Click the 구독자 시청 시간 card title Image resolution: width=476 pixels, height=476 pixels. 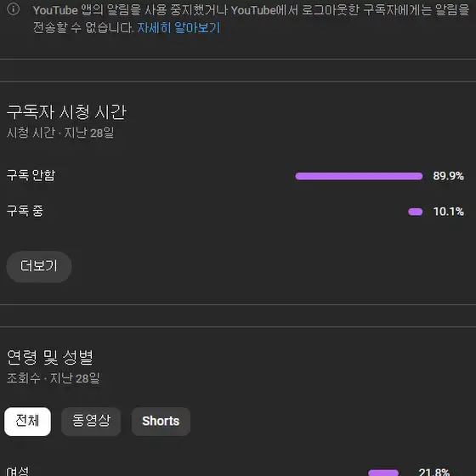click(66, 112)
